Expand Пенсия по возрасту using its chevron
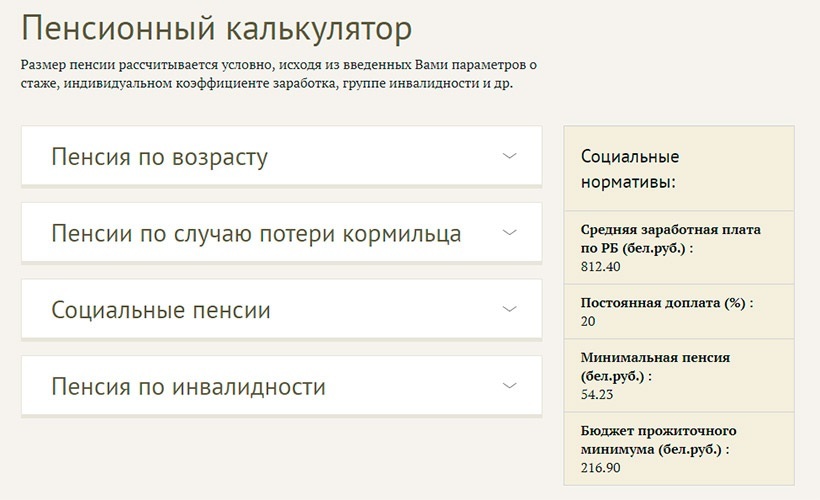This screenshot has width=820, height=500. (x=510, y=156)
